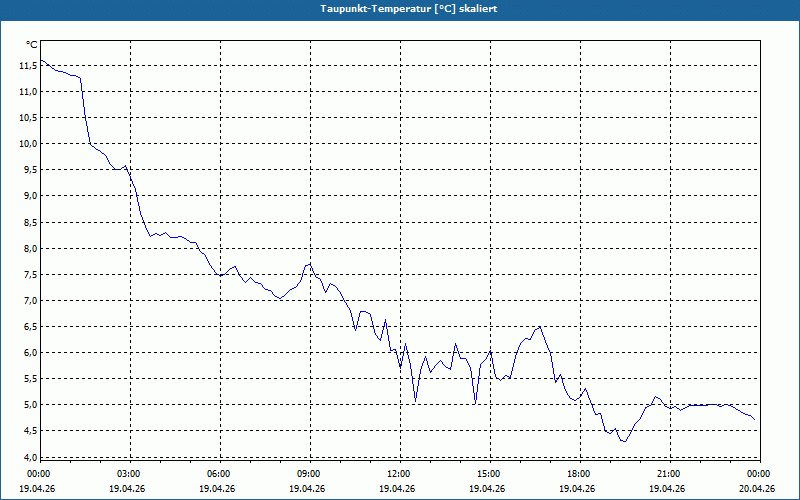Click the 10,0 value on the y-axis
Image resolution: width=800 pixels, height=500 pixels.
pyautogui.click(x=28, y=144)
